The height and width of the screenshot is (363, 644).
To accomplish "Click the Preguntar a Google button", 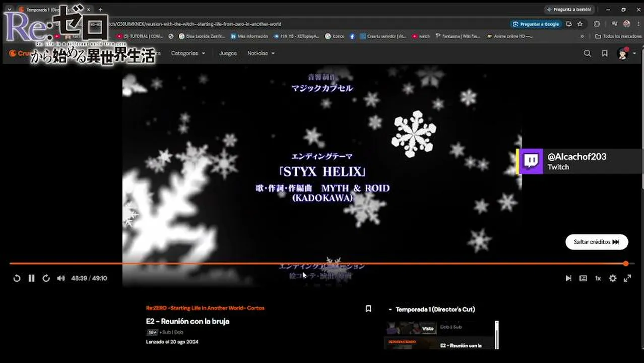I will point(536,24).
